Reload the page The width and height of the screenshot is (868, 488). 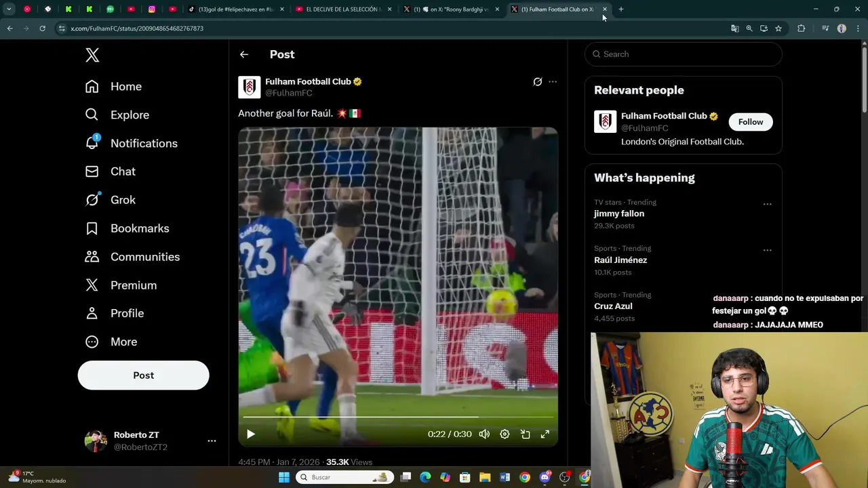[42, 28]
